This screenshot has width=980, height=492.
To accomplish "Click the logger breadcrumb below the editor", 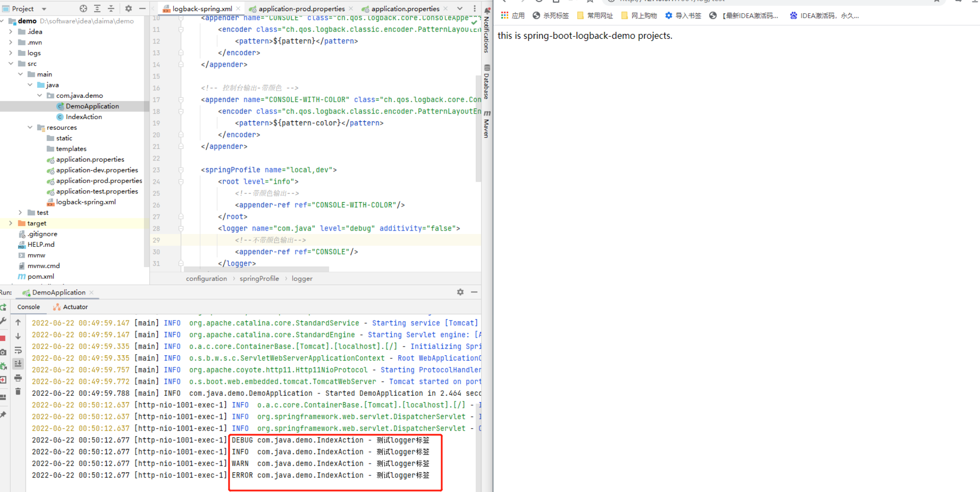I will click(302, 278).
